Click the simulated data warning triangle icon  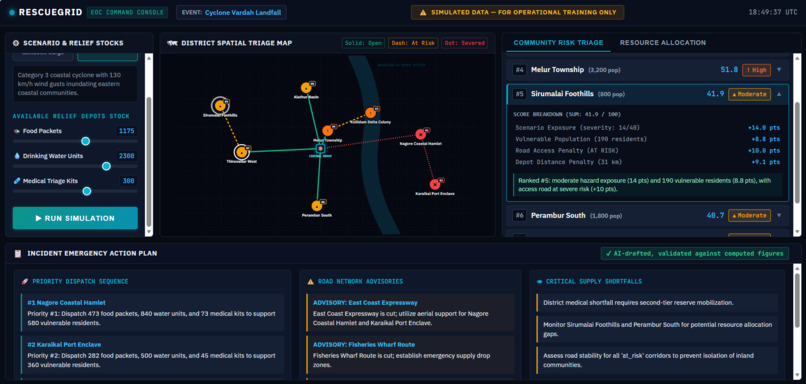423,12
